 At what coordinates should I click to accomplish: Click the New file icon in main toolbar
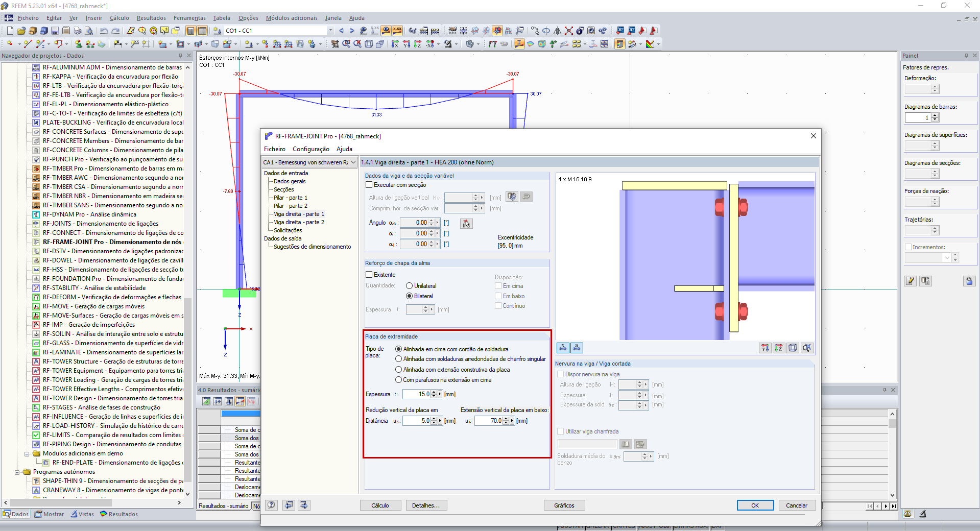pos(10,31)
